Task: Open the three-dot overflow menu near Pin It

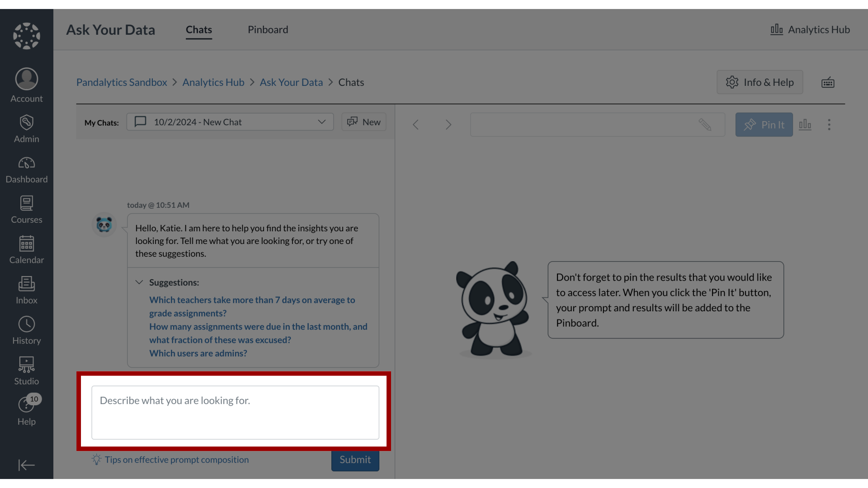Action: 829,125
